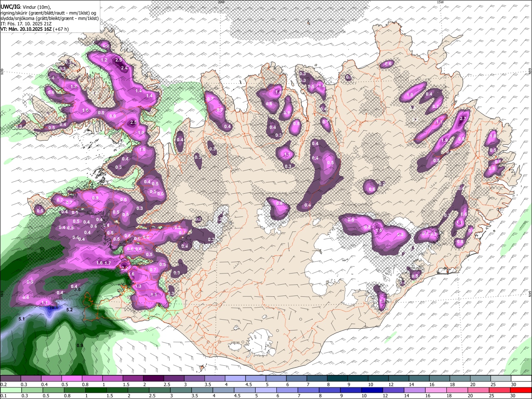Select the '2.2' value on dark purple spot
This screenshot has height=399, width=532.
(124, 267)
